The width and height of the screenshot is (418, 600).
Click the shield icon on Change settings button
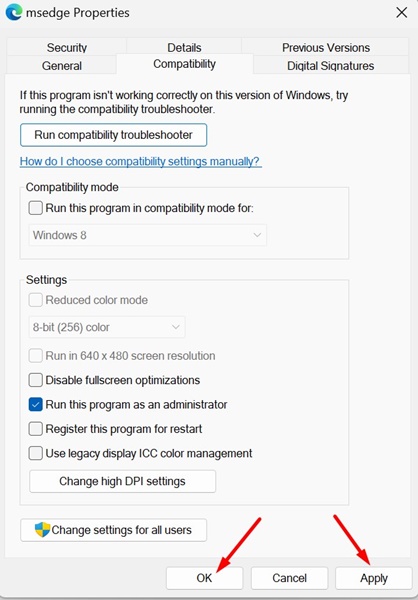[x=42, y=530]
